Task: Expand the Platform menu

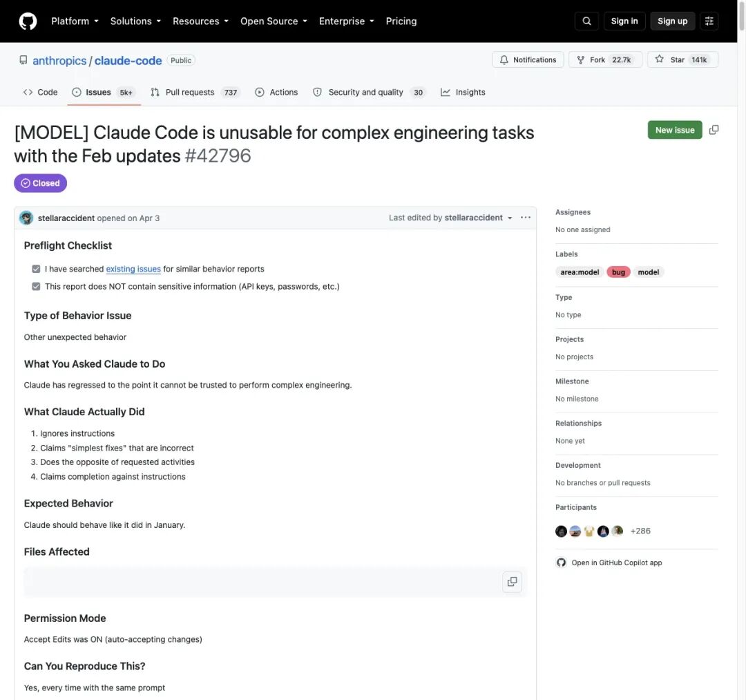Action: point(75,21)
